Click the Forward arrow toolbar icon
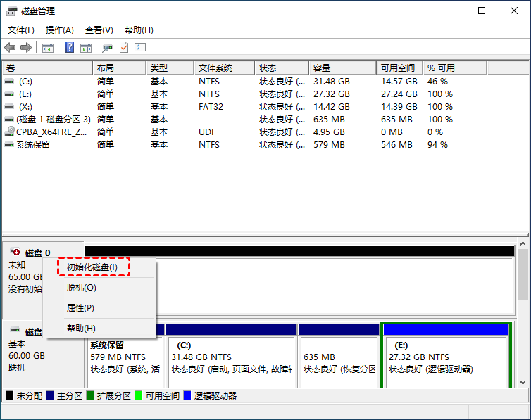Screen dimensions: 531x420 (26, 48)
